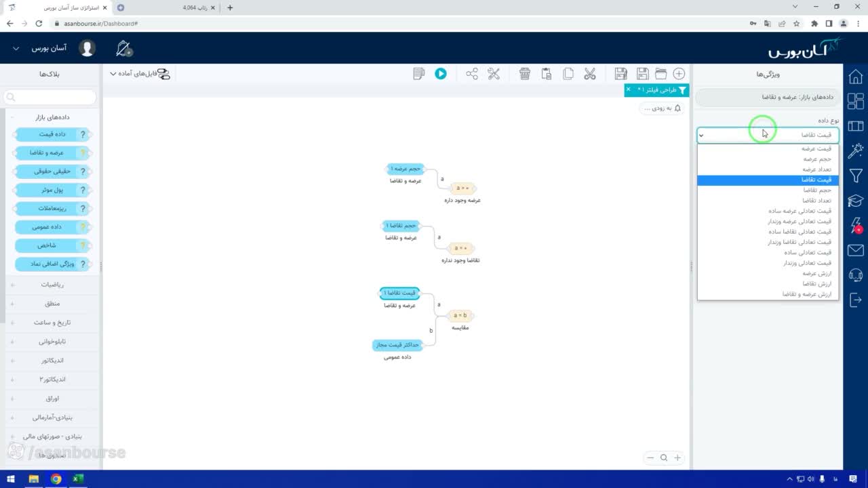The image size is (868, 488).
Task: Run the filter with the play button
Action: pyautogui.click(x=441, y=73)
